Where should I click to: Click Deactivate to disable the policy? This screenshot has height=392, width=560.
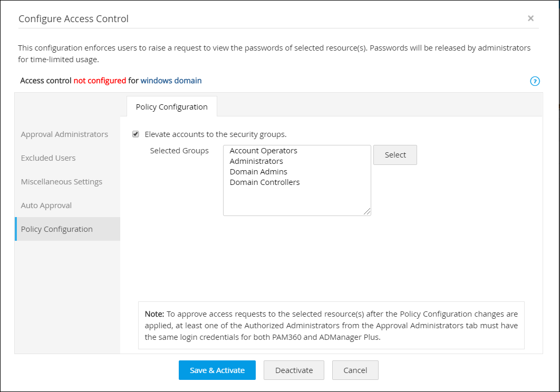[294, 370]
